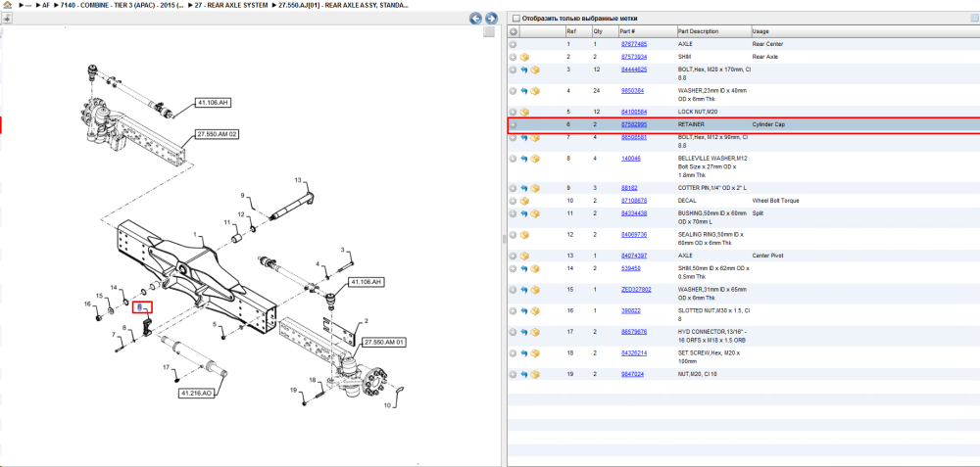
Task: Add AXLE ref 1 using plus icon
Action: [513, 44]
